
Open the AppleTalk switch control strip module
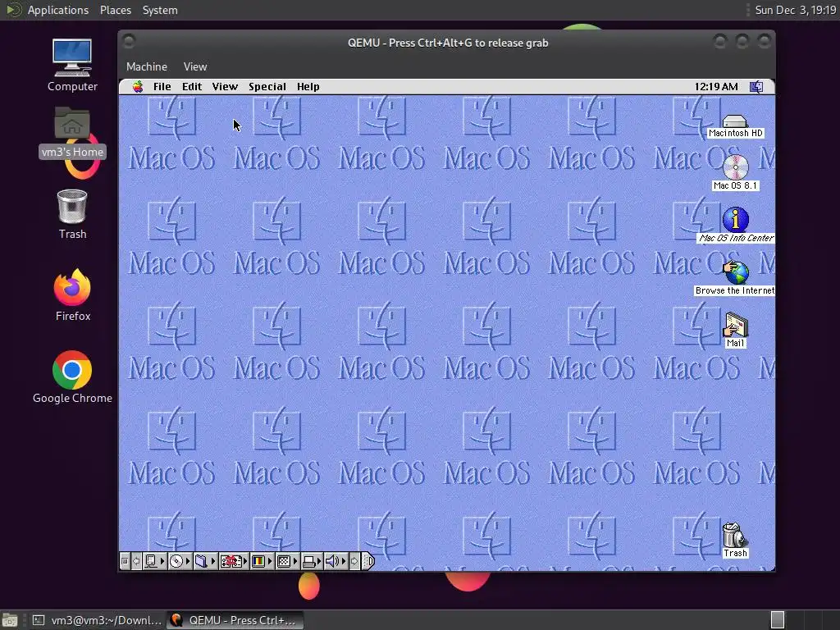(x=154, y=561)
